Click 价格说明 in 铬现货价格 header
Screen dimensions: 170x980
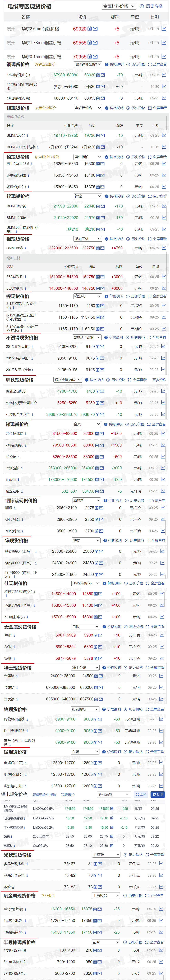pyautogui.click(x=114, y=709)
